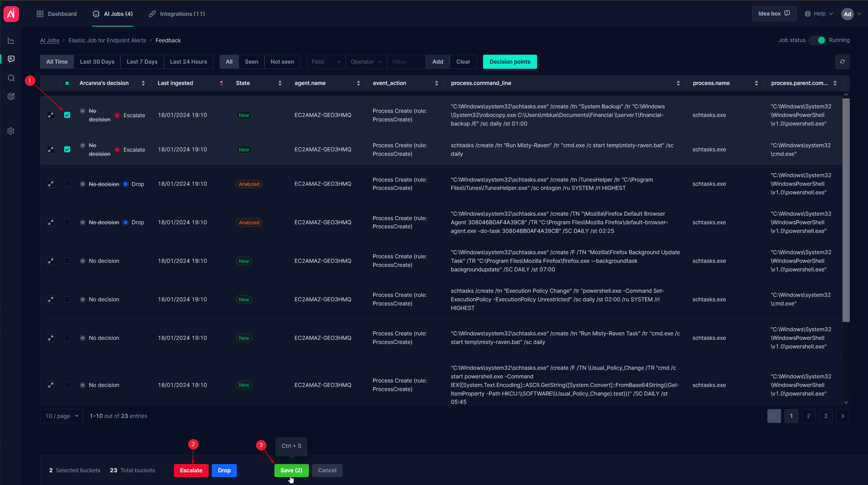Click the refresh table icon
868x485 pixels.
pos(842,62)
